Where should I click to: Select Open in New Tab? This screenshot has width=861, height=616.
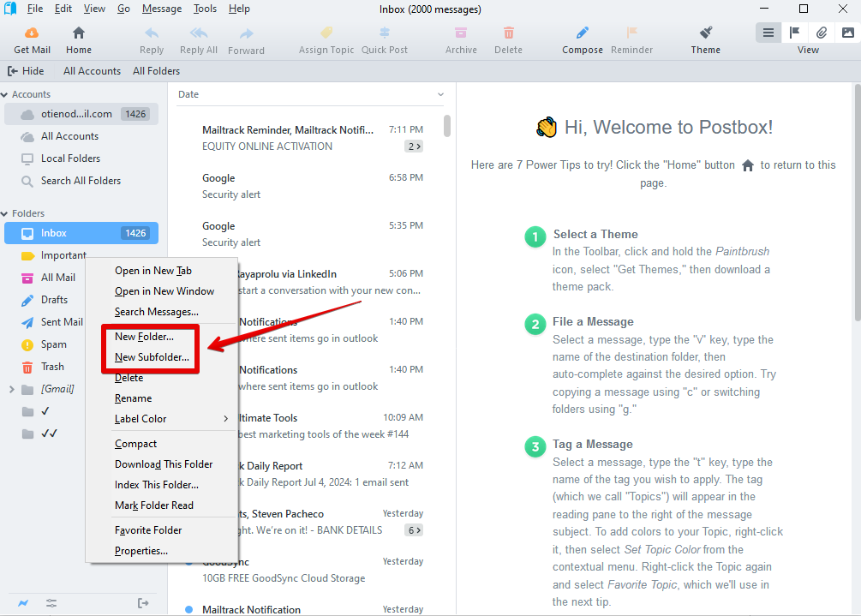(153, 271)
